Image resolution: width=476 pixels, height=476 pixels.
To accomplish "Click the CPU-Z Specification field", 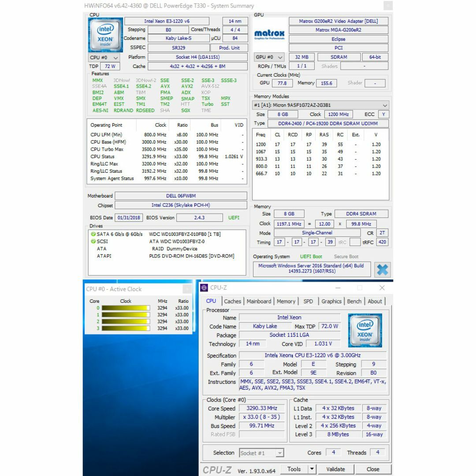I will coord(312,355).
